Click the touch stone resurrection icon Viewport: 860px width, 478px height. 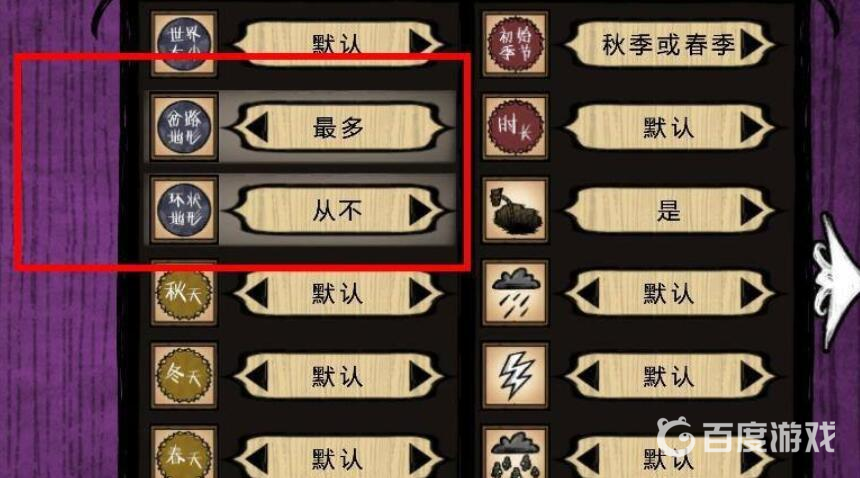click(515, 210)
